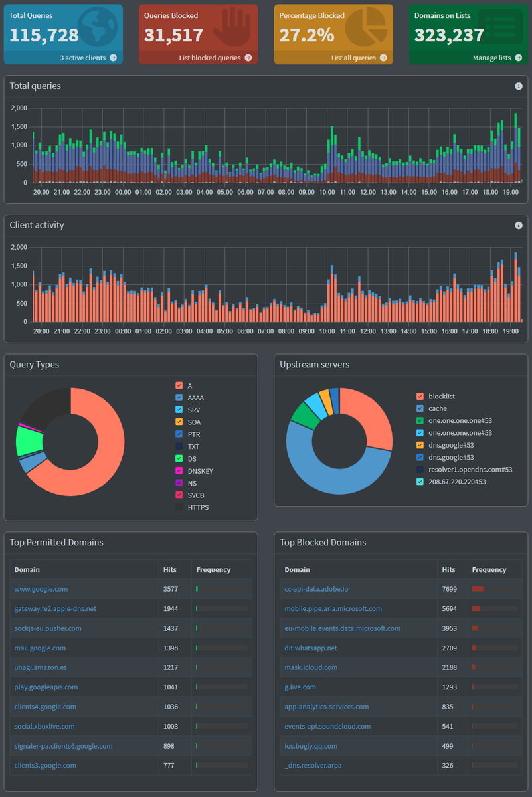Click the Frequency header in Top Blocked Domains
532x797 pixels.
point(489,570)
